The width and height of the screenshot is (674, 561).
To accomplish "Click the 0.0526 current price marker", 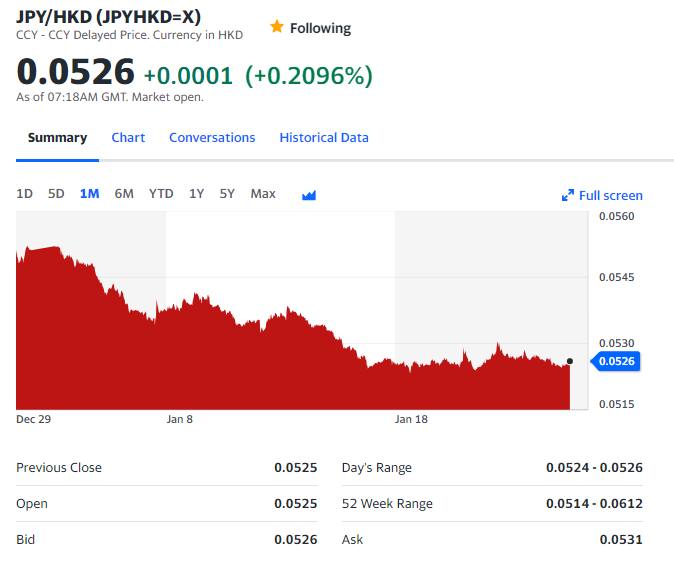I will [x=615, y=361].
